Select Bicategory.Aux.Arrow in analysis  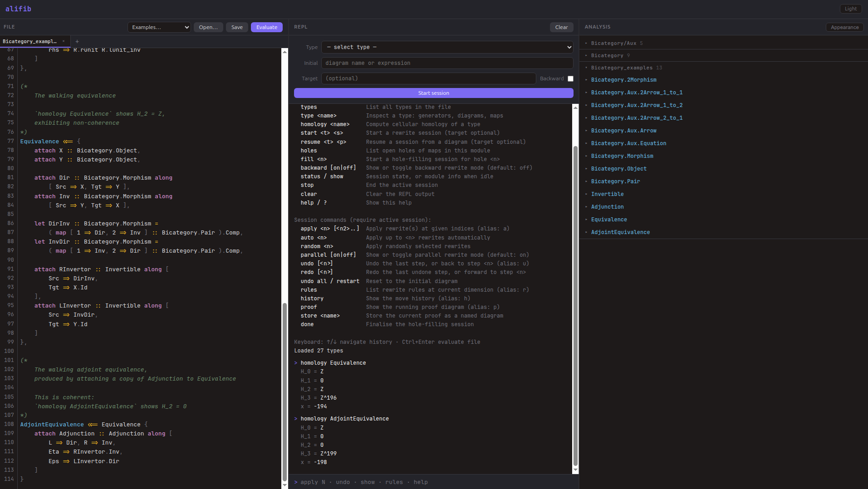point(623,131)
